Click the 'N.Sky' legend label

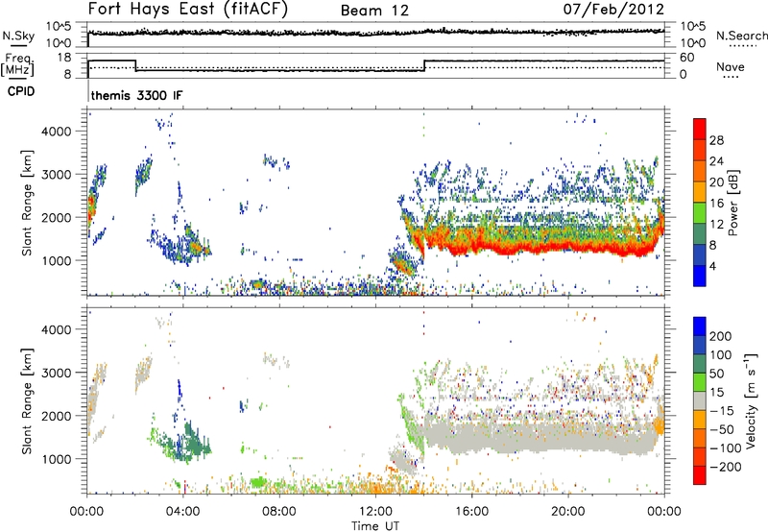pos(18,36)
